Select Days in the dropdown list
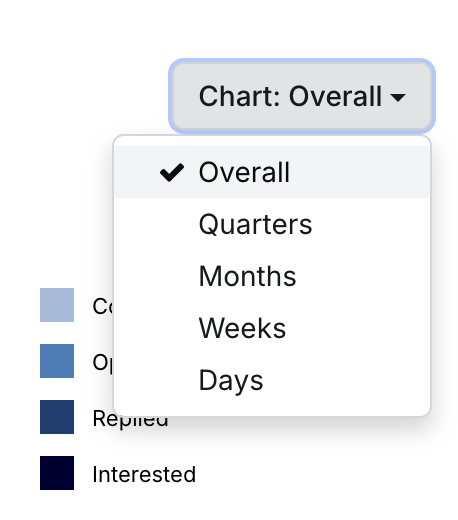This screenshot has width=458, height=520. pos(231,381)
